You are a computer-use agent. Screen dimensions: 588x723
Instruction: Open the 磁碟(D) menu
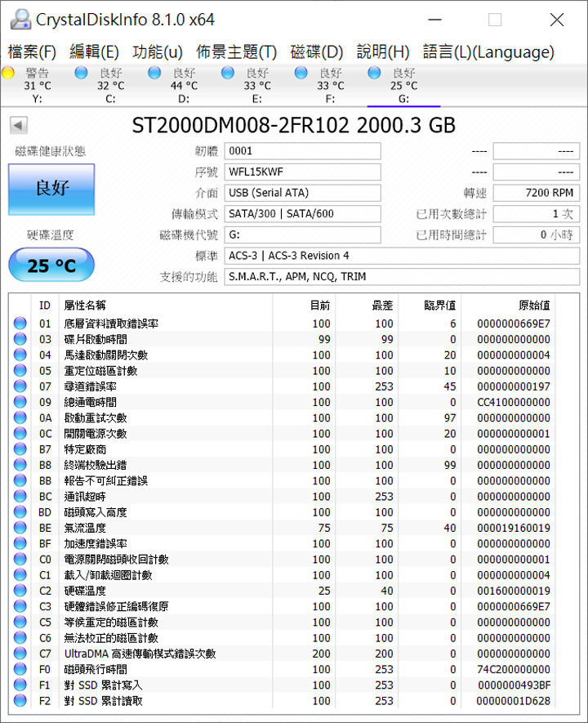(317, 51)
